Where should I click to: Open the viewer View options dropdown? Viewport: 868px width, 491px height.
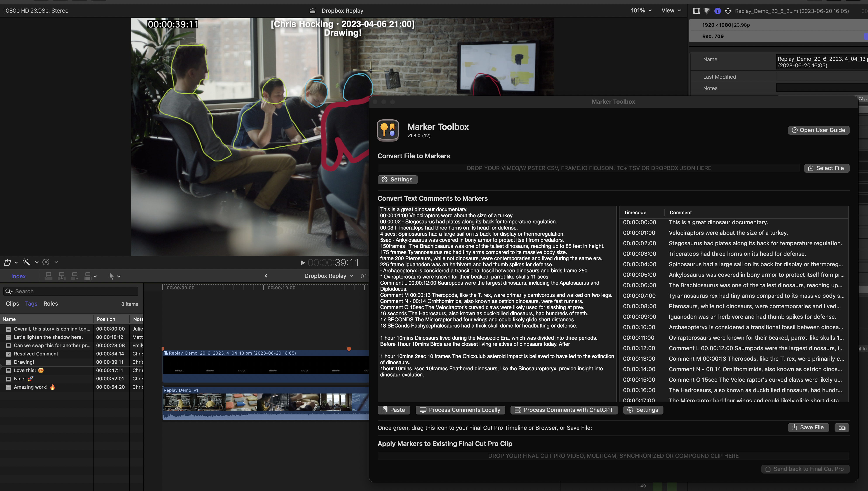671,10
